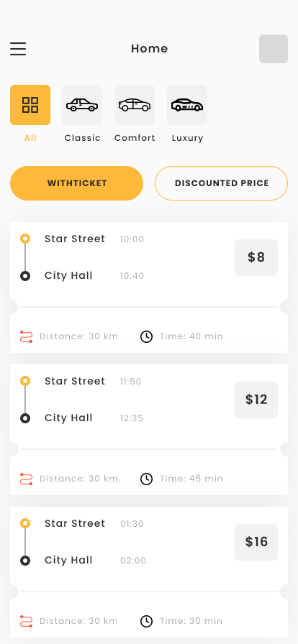This screenshot has width=298, height=644.
Task: Open the profile avatar placeholder
Action: (274, 49)
